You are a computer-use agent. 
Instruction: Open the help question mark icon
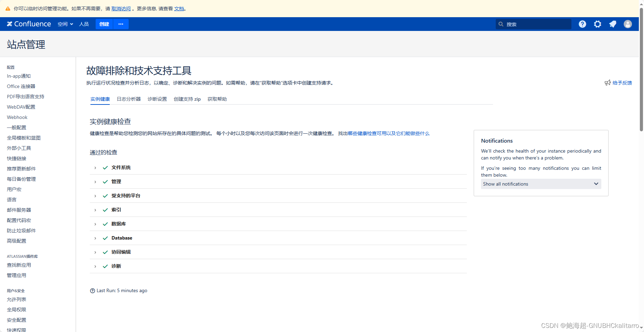coord(582,24)
